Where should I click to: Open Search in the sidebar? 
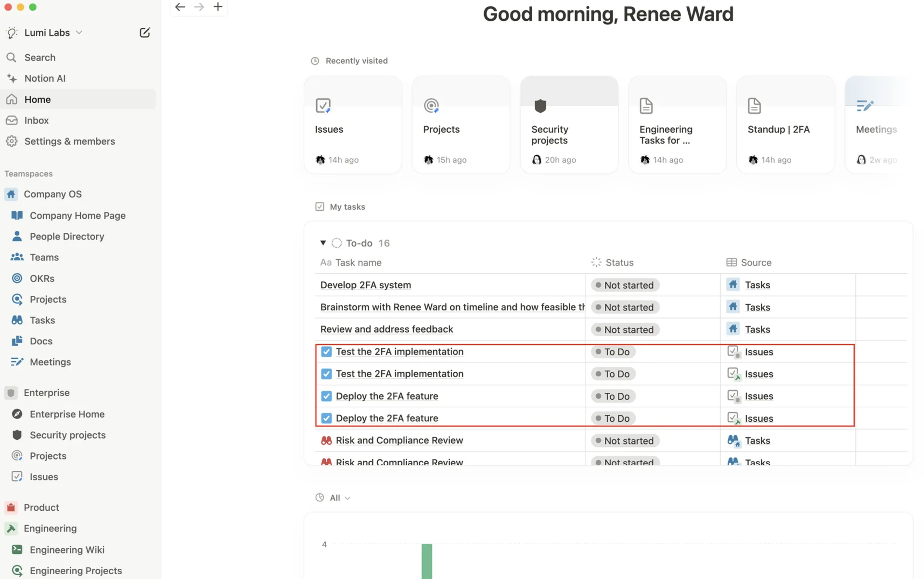[x=39, y=57]
